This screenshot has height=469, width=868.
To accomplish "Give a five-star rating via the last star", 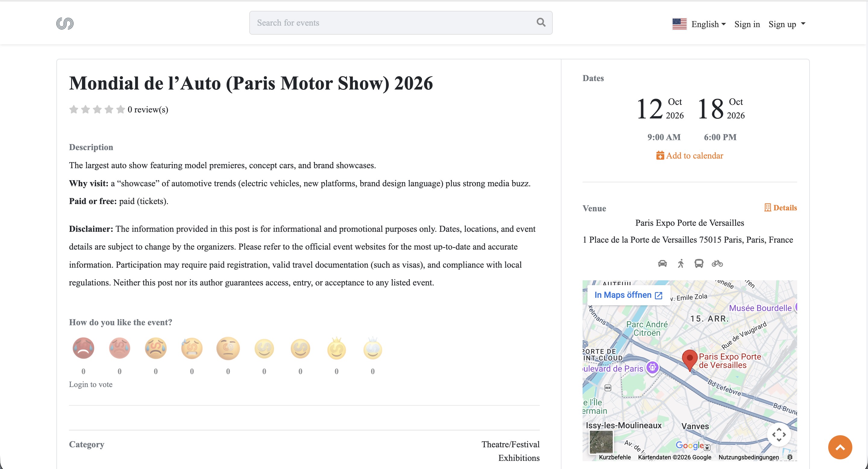I will coord(120,109).
